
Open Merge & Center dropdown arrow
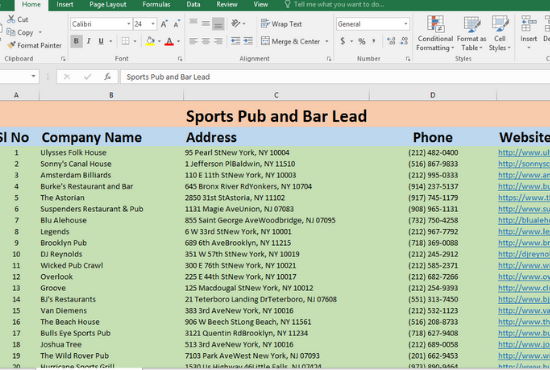click(x=327, y=41)
